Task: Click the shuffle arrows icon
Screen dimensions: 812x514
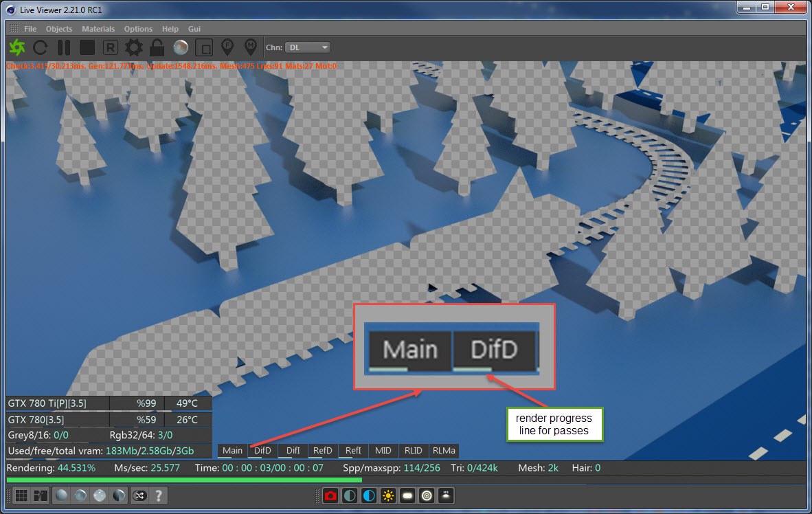Action: tap(139, 496)
